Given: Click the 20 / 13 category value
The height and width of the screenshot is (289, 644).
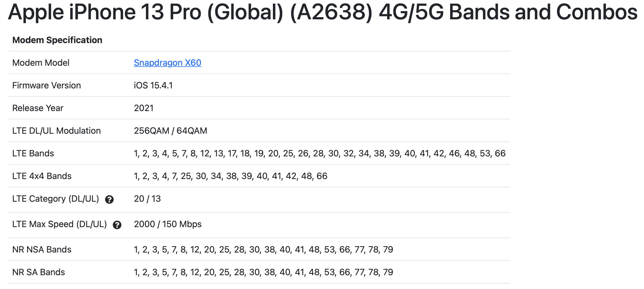Looking at the screenshot, I should coord(147,199).
